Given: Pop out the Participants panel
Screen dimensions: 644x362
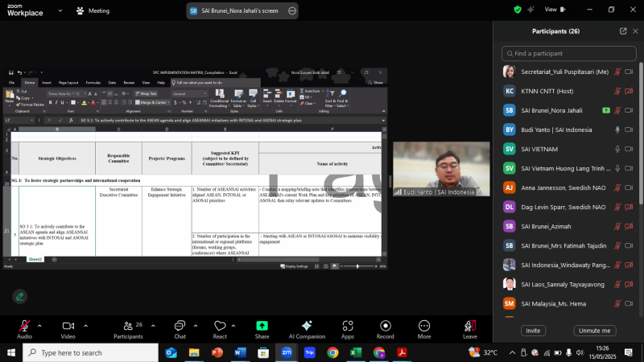Looking at the screenshot, I should (x=623, y=31).
